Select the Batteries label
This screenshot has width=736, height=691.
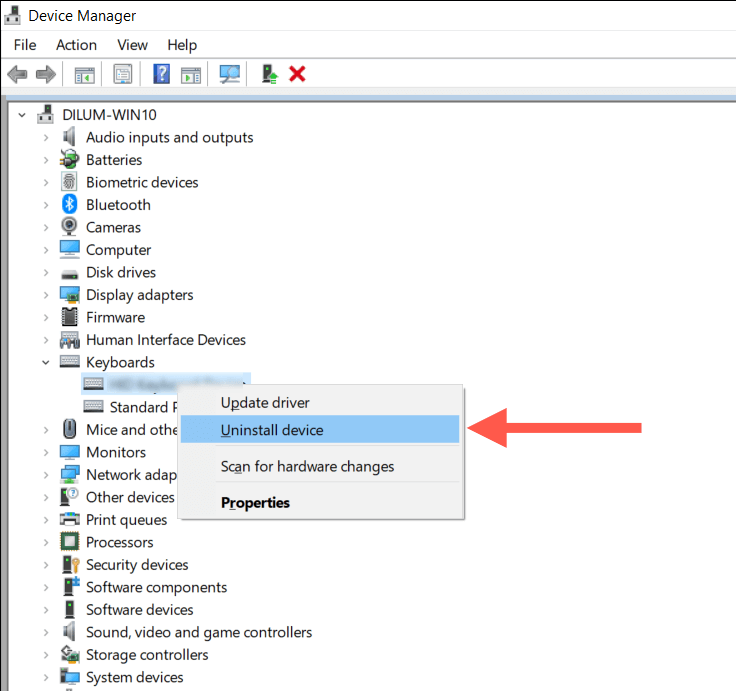point(114,160)
